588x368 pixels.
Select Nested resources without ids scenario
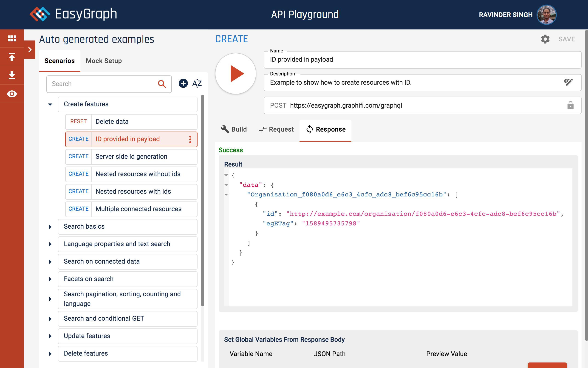pyautogui.click(x=131, y=174)
